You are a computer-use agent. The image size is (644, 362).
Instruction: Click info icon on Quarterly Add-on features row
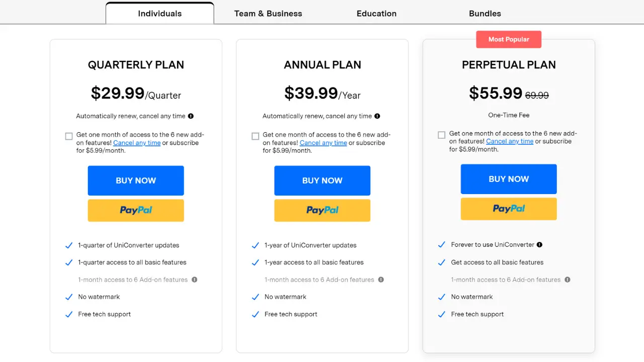click(195, 280)
